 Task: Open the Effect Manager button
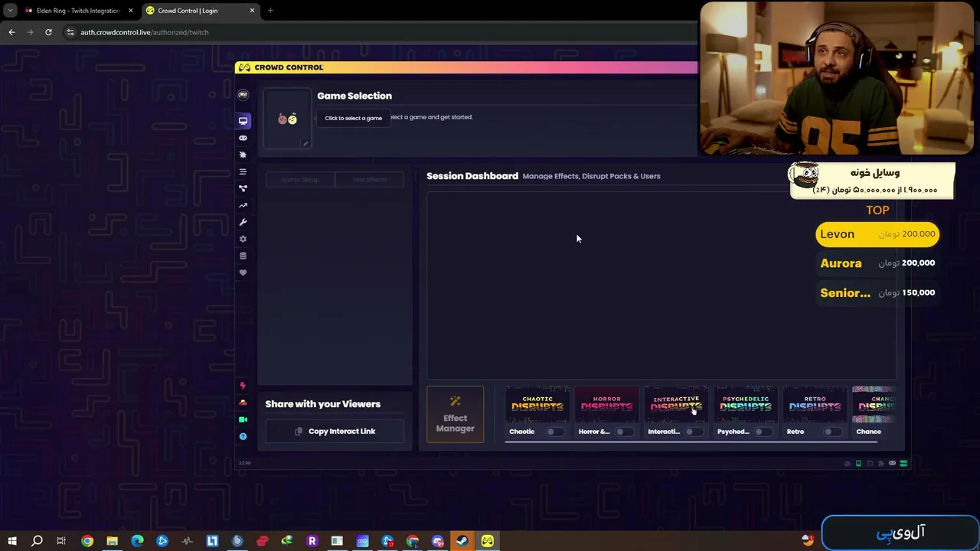click(x=455, y=415)
